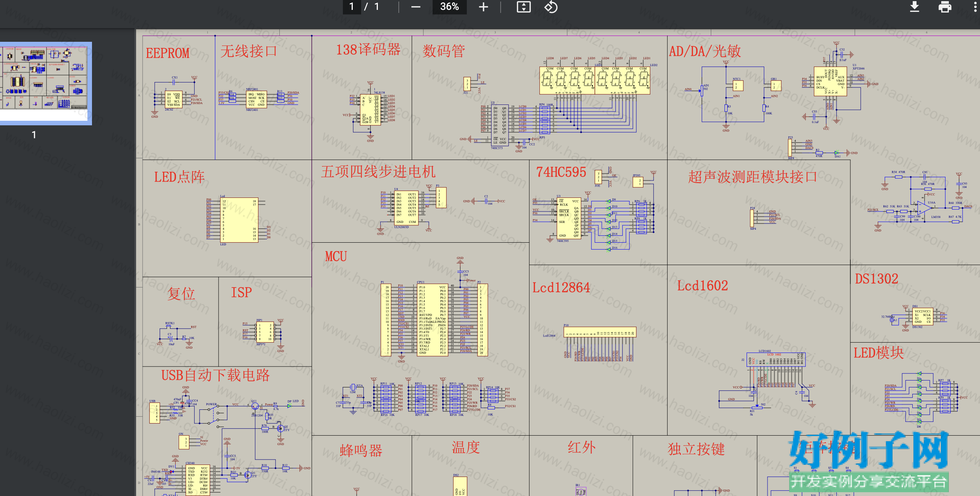This screenshot has width=980, height=496.
Task: Click the AD/DA/光敏 section heading
Action: (x=705, y=51)
